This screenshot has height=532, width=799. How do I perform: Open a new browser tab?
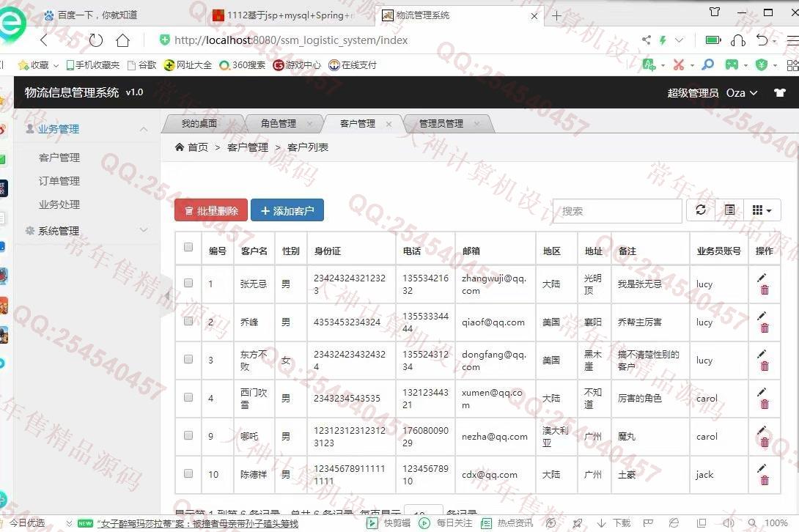coord(556,16)
